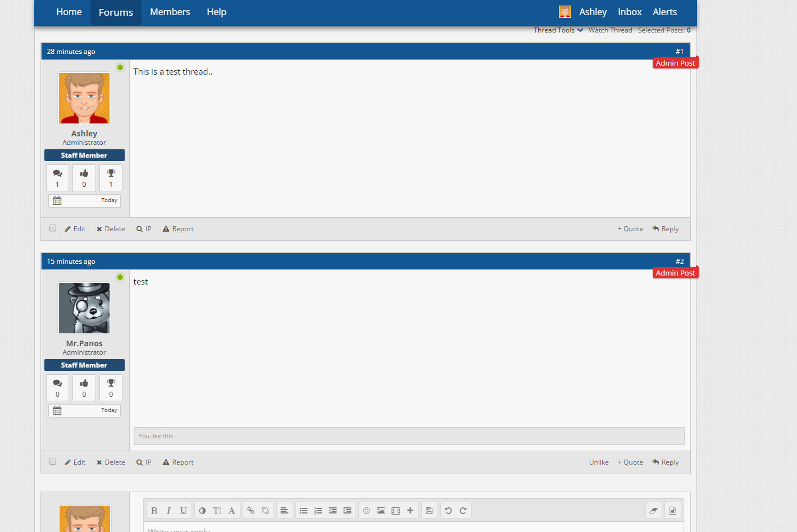Outdent text in the reply editor

(x=333, y=511)
